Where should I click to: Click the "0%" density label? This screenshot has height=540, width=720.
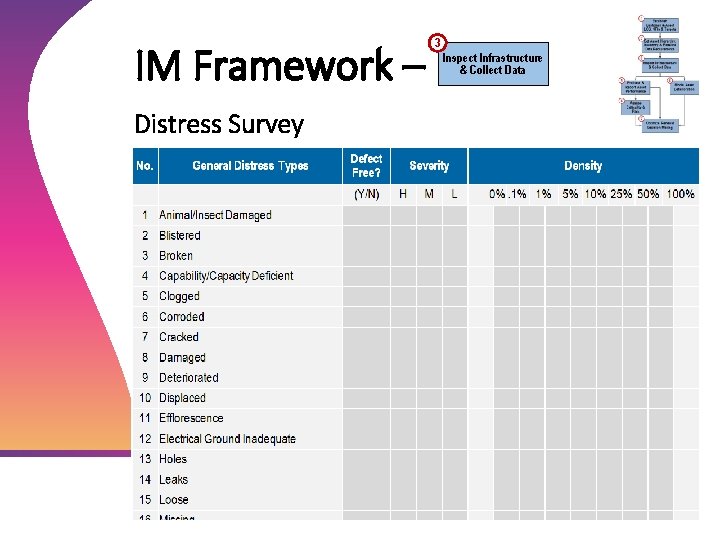(x=497, y=194)
